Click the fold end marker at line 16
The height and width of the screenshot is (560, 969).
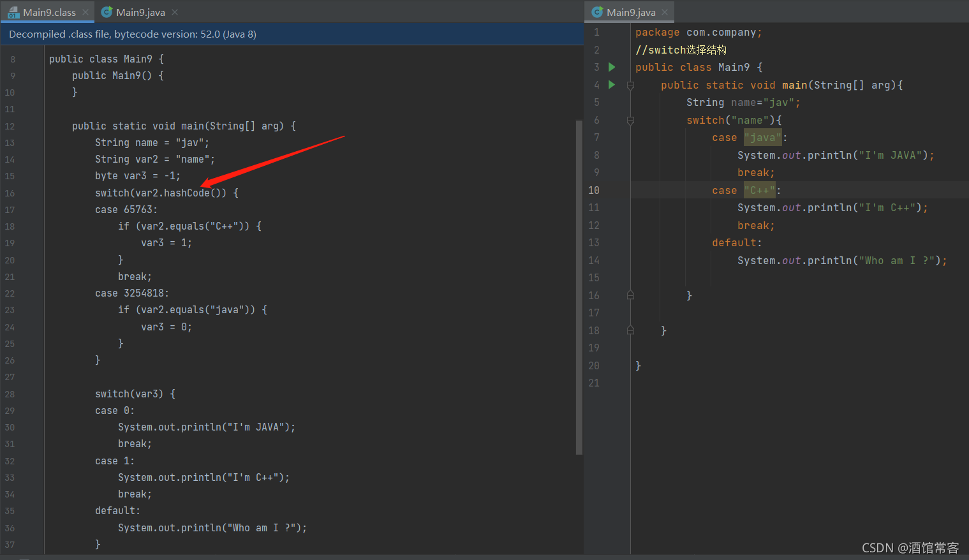click(x=630, y=295)
